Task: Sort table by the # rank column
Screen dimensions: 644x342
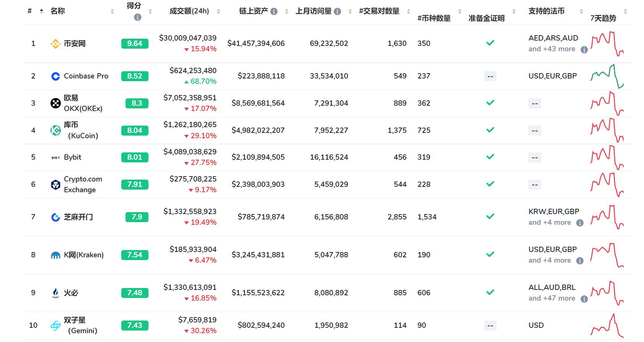Action: [x=41, y=11]
